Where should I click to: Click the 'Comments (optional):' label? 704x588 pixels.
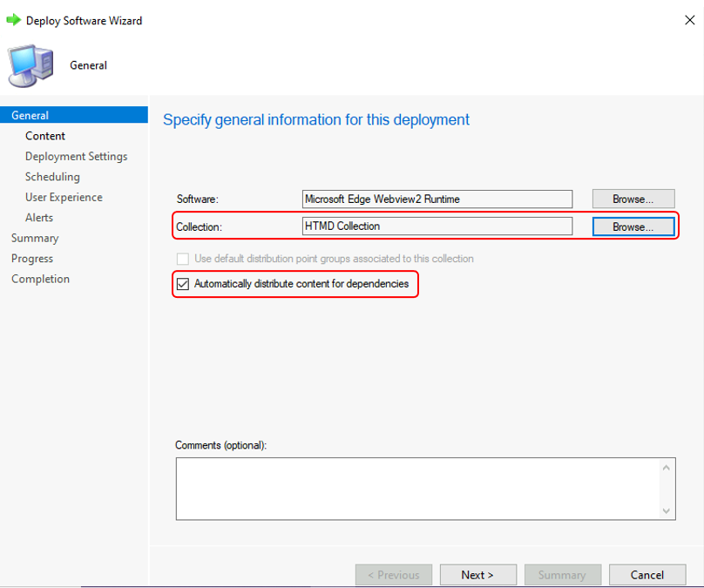(221, 445)
